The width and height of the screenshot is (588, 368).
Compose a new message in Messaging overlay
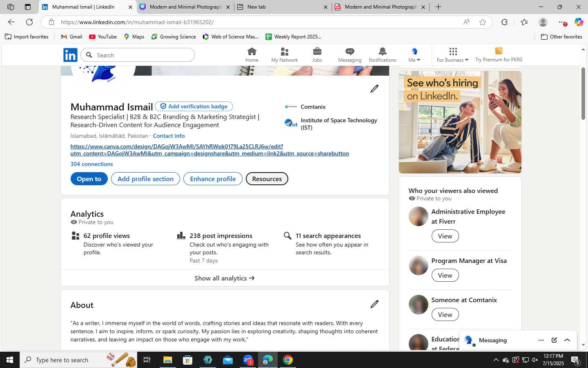(x=554, y=340)
